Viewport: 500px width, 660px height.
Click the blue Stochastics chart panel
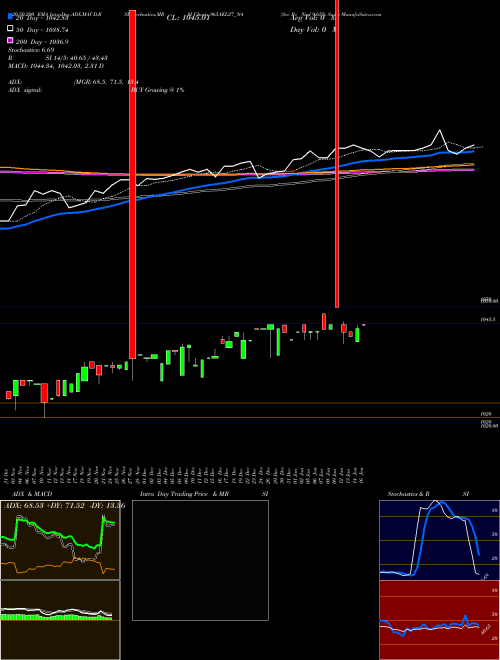(x=439, y=540)
